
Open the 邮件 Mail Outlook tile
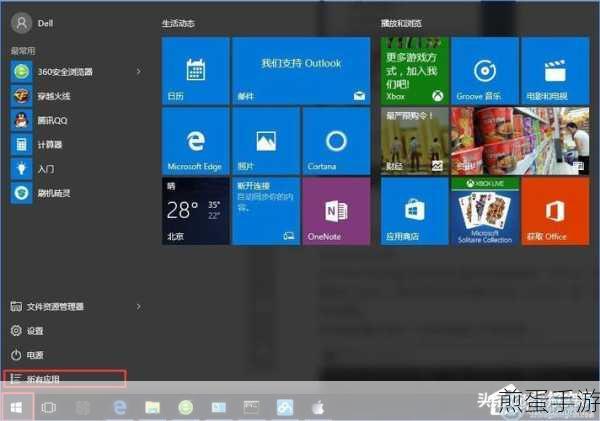click(301, 71)
